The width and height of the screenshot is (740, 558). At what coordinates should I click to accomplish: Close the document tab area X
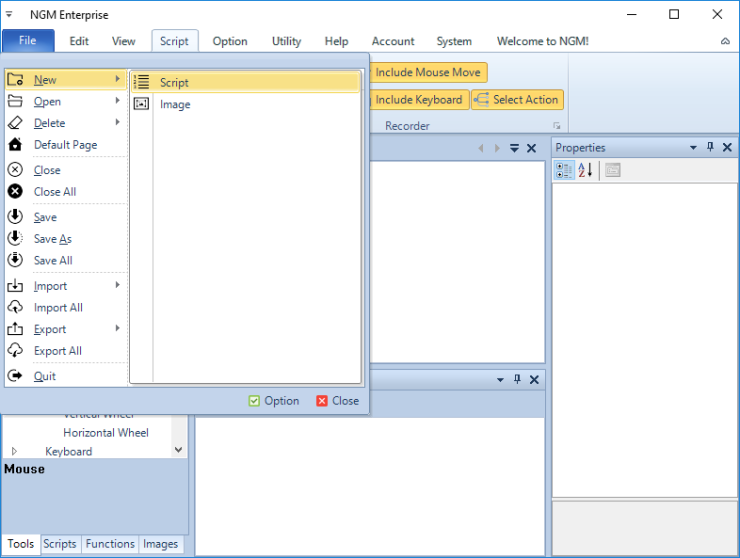[x=531, y=148]
